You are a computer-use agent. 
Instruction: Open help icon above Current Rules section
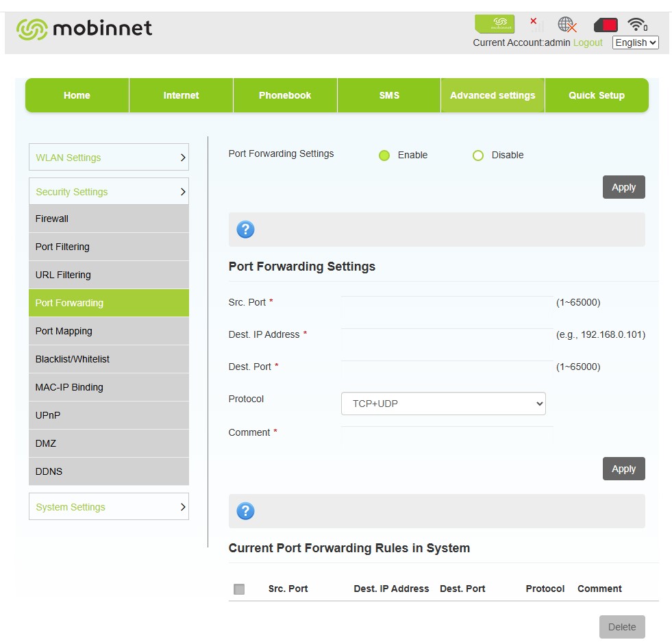(x=245, y=511)
